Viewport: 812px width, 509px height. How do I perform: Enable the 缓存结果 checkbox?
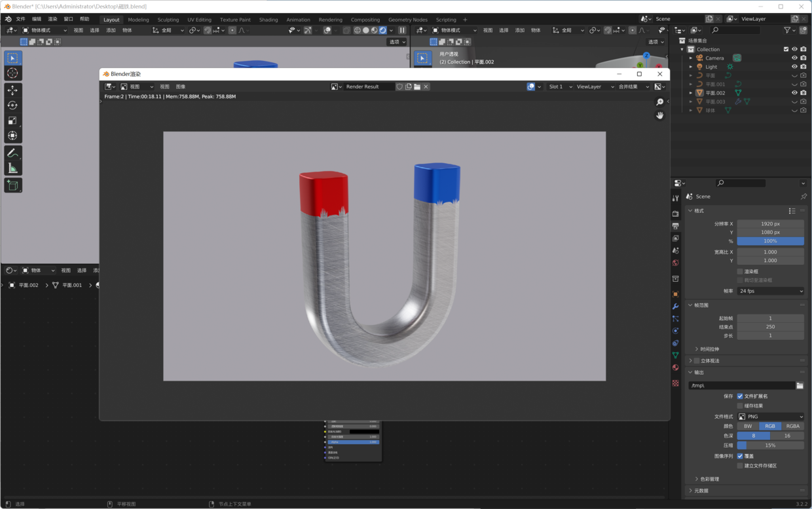tap(740, 405)
